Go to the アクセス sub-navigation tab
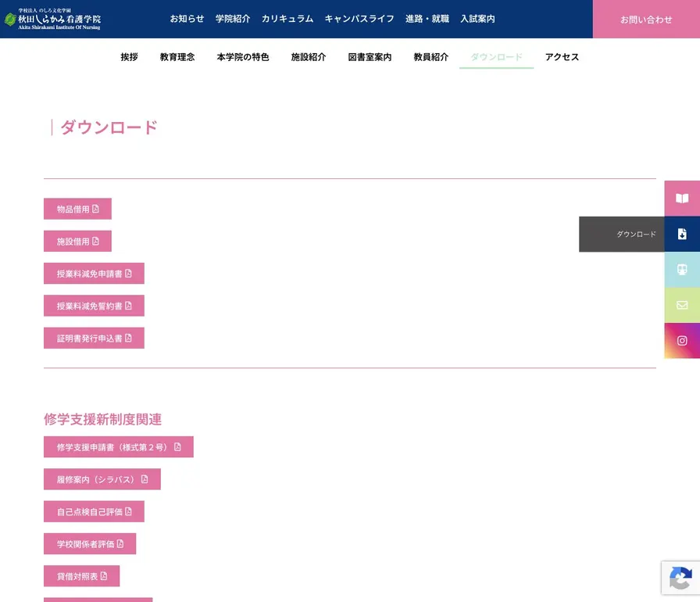 [x=562, y=57]
